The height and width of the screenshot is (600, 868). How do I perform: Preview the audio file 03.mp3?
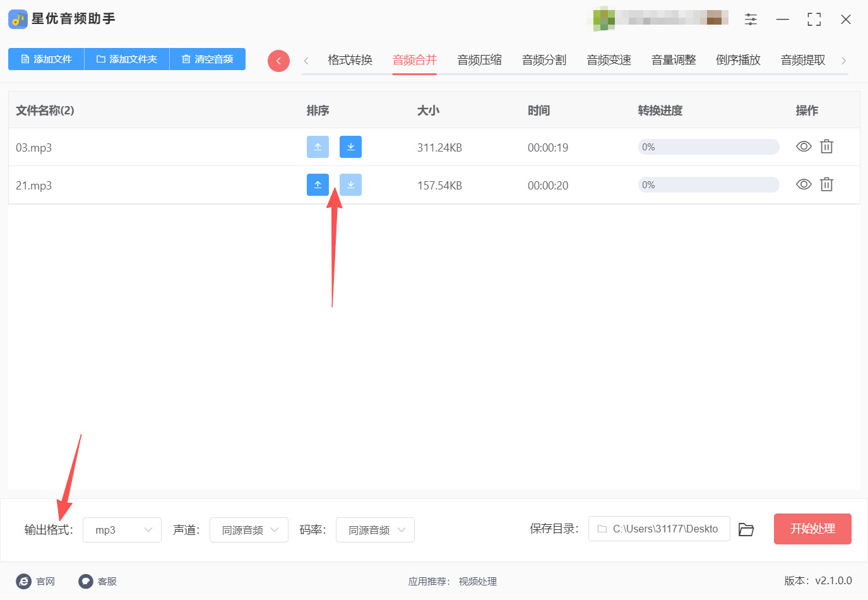pos(803,147)
